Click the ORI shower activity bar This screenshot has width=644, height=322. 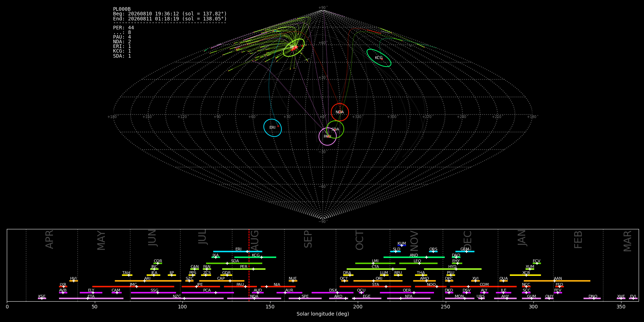pos(378,281)
